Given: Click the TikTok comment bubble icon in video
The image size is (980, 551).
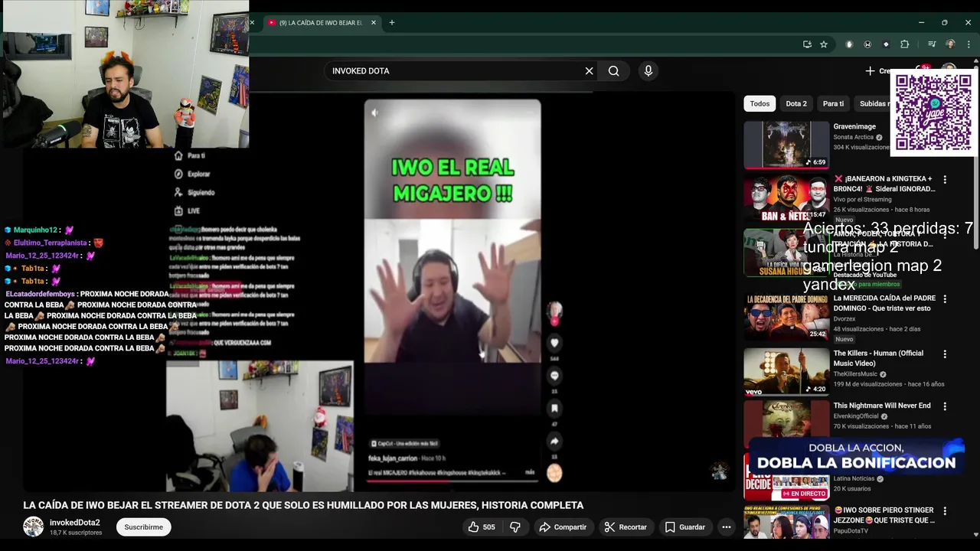Looking at the screenshot, I should (554, 375).
